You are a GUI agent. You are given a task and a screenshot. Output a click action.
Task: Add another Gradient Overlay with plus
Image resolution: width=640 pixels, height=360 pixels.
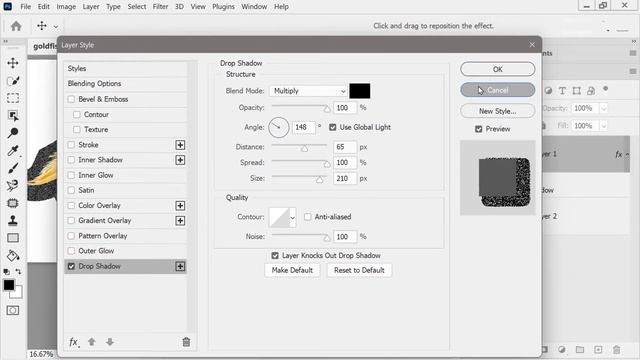pyautogui.click(x=180, y=221)
